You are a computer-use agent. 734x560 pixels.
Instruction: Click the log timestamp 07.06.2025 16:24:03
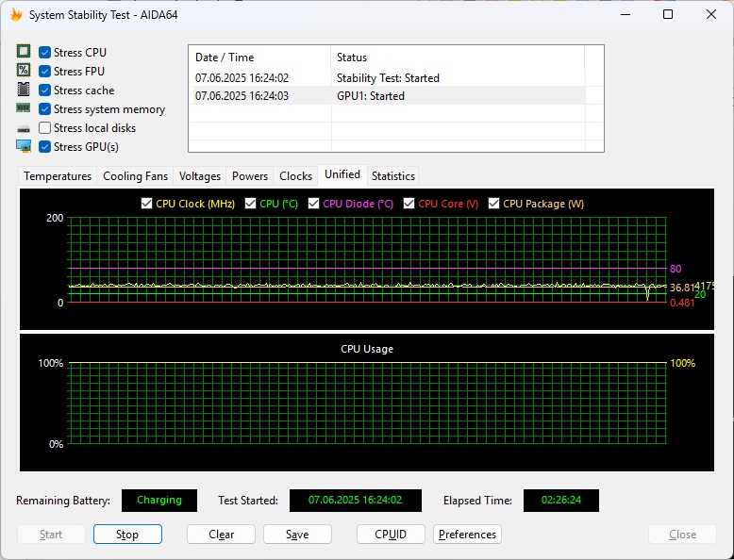(x=242, y=96)
